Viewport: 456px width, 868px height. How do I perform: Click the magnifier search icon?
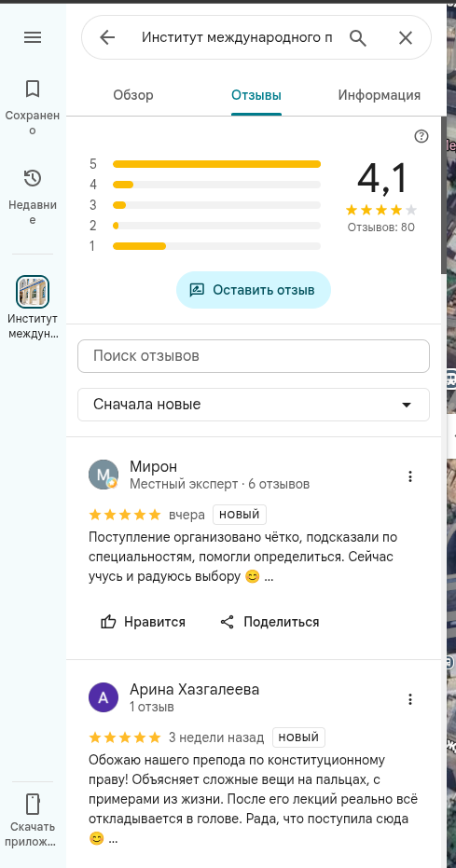[x=359, y=37]
